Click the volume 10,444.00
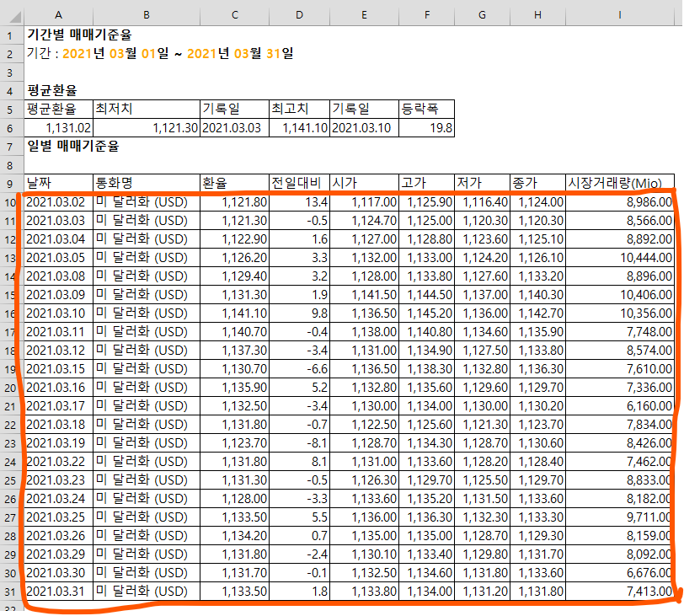Screen dimensions: 684x616 point(620,257)
